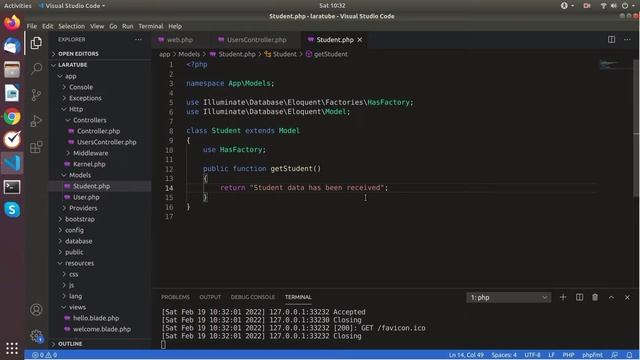Viewport: 640px width, 360px height.
Task: Click Models in the breadcrumb
Action: tap(189, 54)
